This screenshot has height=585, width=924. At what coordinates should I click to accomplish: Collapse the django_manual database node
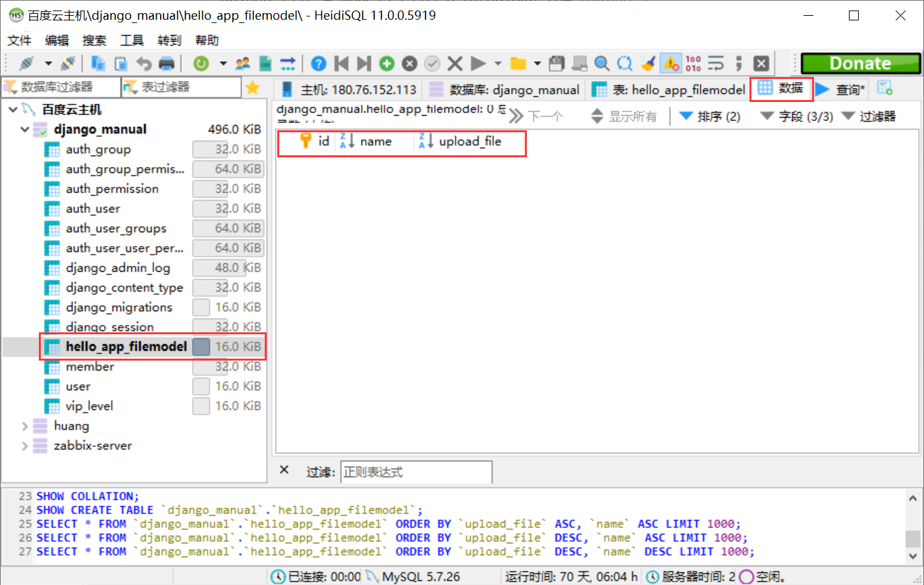[x=25, y=129]
